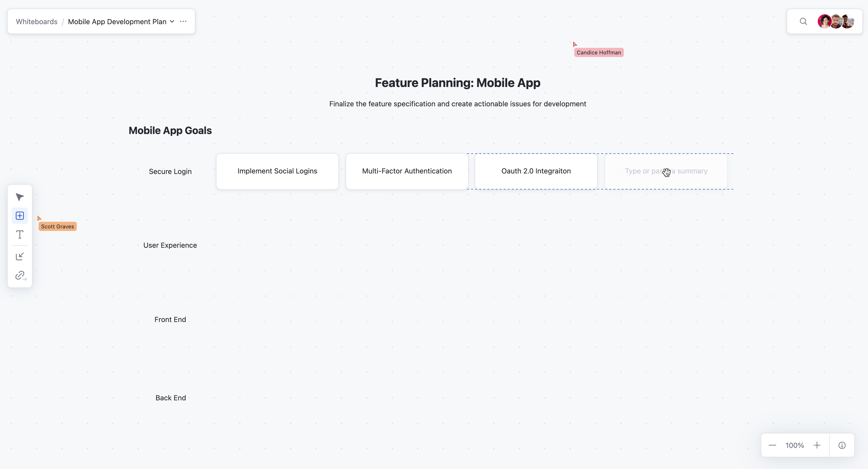Click the empty summary input card
This screenshot has height=469, width=868.
point(666,171)
